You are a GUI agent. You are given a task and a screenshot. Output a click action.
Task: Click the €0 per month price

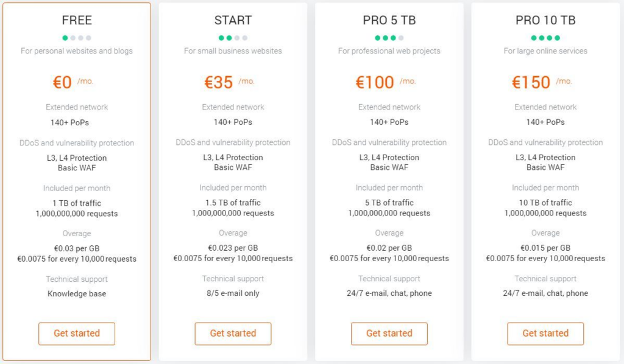click(63, 82)
